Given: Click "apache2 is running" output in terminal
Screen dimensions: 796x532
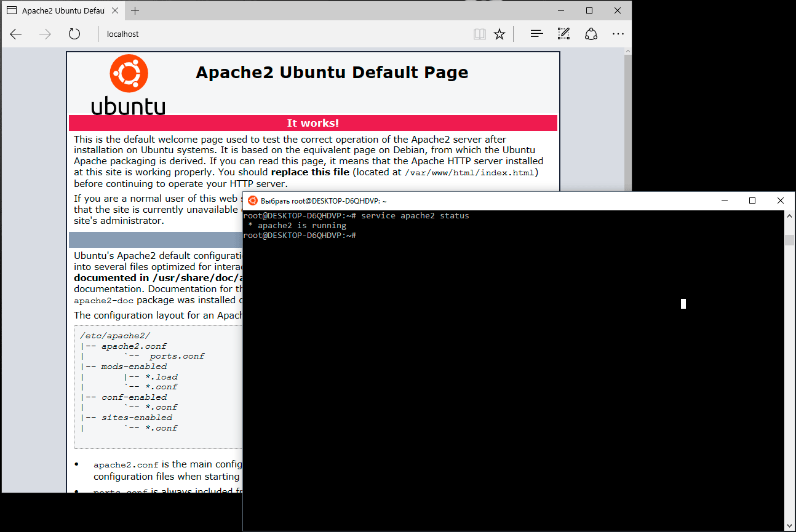Looking at the screenshot, I should point(302,226).
